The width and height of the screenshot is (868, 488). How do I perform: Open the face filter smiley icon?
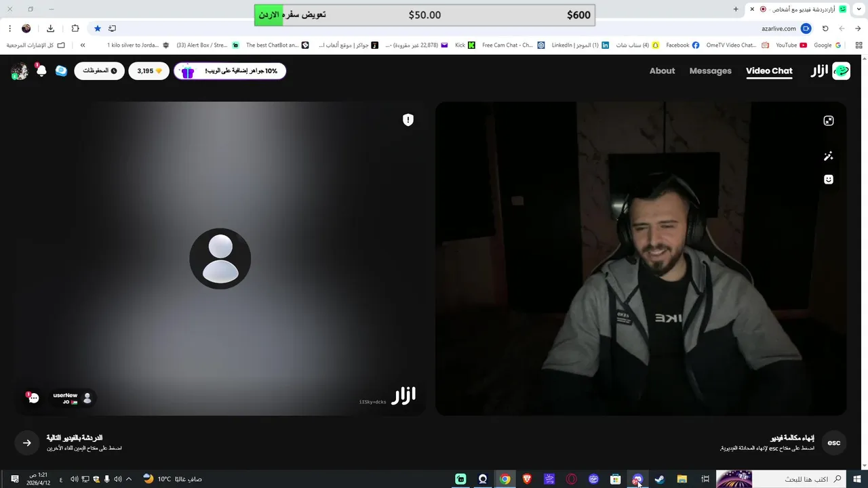[x=828, y=180]
